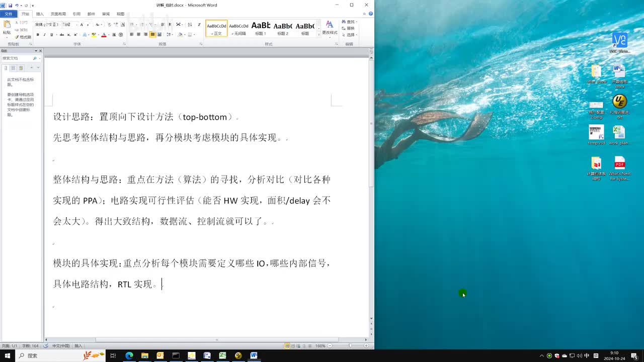
Task: Apply italic formatting
Action: tap(44, 35)
